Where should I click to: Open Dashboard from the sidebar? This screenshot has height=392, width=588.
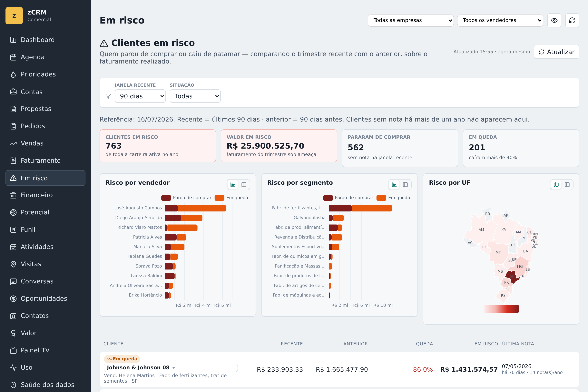click(45, 40)
